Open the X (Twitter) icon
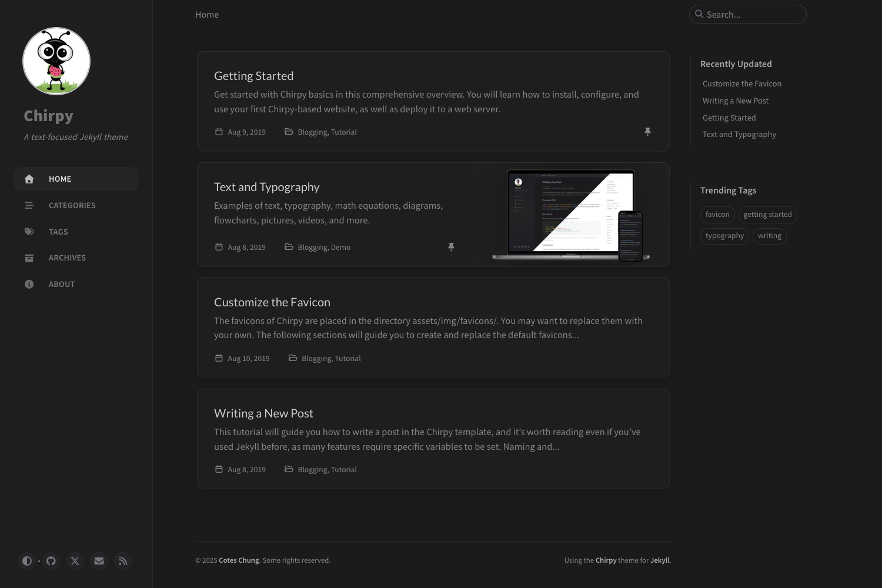 75,561
